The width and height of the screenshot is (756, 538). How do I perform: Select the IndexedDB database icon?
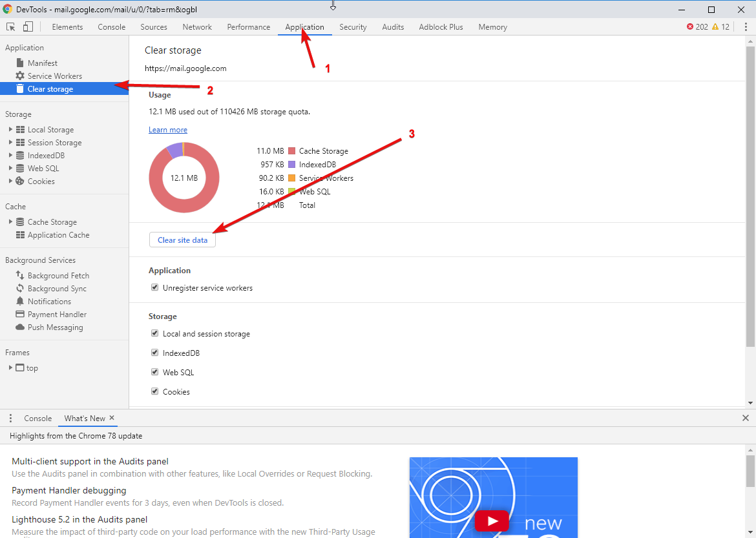20,155
